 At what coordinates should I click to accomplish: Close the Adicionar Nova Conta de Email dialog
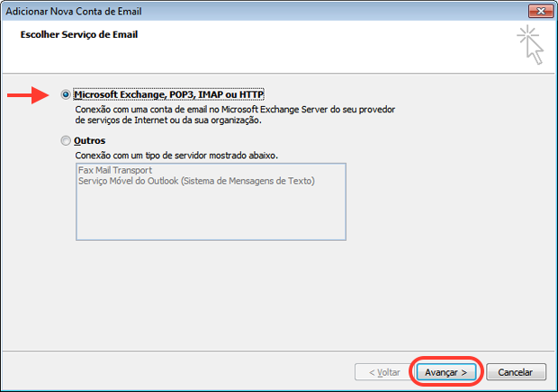click(541, 11)
